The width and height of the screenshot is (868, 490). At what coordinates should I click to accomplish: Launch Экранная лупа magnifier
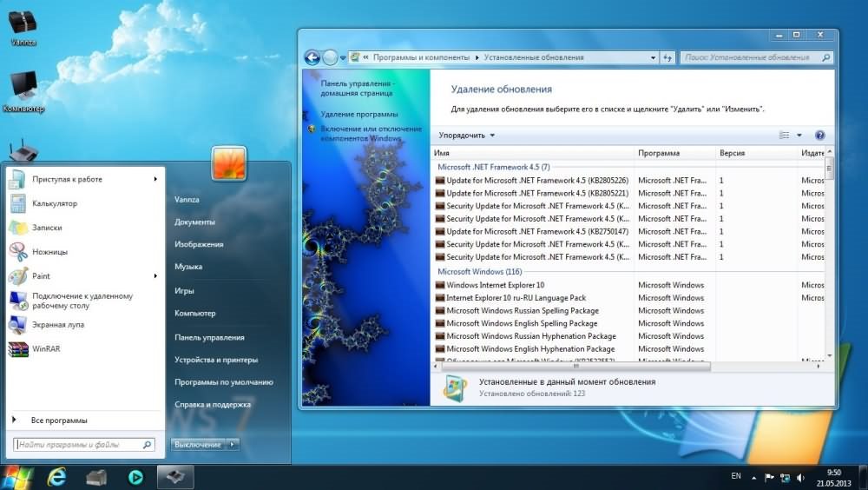tap(58, 325)
